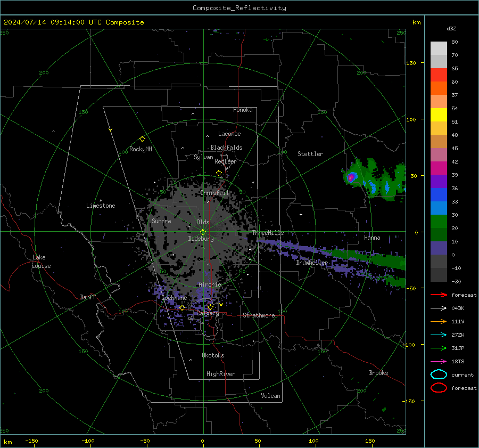Choose the magenta 18TS arrow icon
This screenshot has width=479, height=448.
(439, 362)
